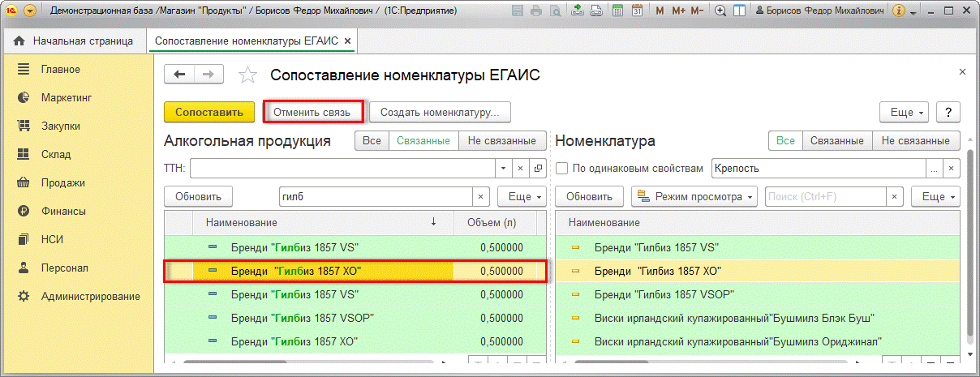Clear the Поиск (Ctrl+F) field with x
The image size is (980, 377).
(x=895, y=196)
